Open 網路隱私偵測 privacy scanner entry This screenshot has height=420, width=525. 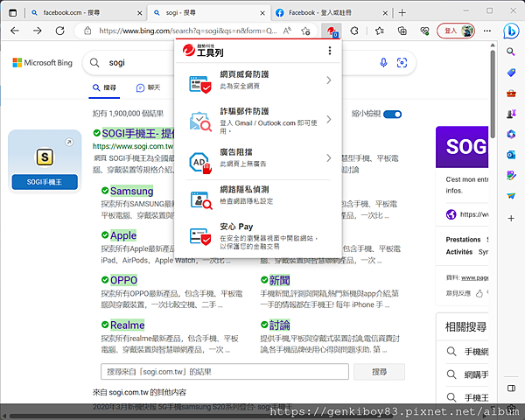click(x=258, y=195)
